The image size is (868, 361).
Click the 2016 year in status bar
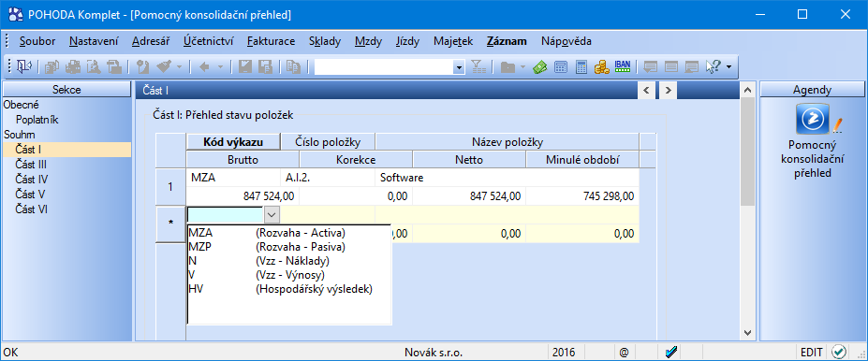(564, 353)
